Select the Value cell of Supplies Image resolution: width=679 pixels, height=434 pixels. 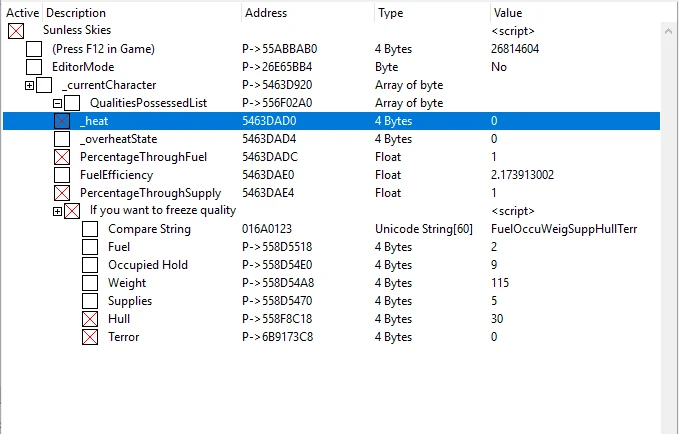495,301
